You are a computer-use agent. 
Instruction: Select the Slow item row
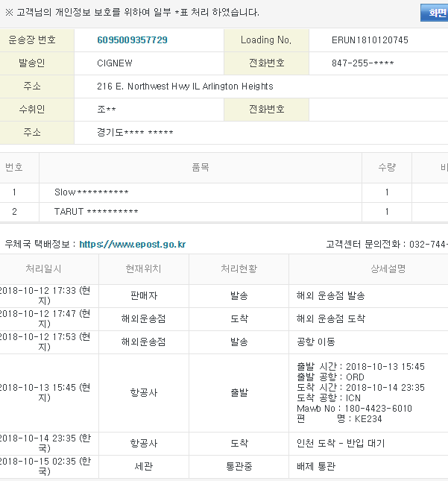(91, 192)
